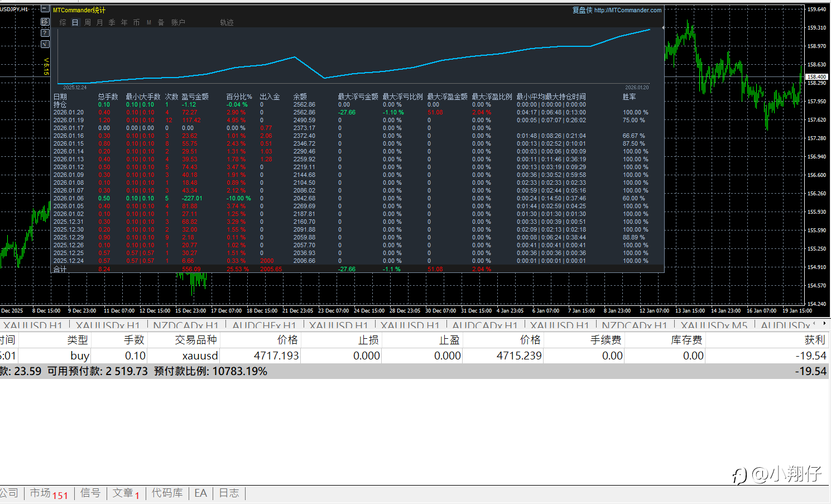Click the checkmark icon left of the chart
This screenshot has height=504, width=831.
pyautogui.click(x=45, y=44)
